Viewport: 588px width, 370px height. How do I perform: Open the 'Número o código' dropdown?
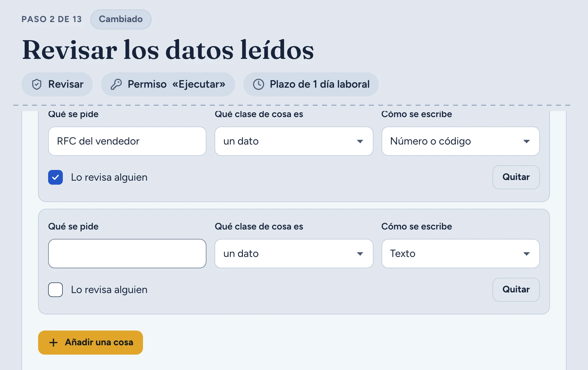pos(460,141)
